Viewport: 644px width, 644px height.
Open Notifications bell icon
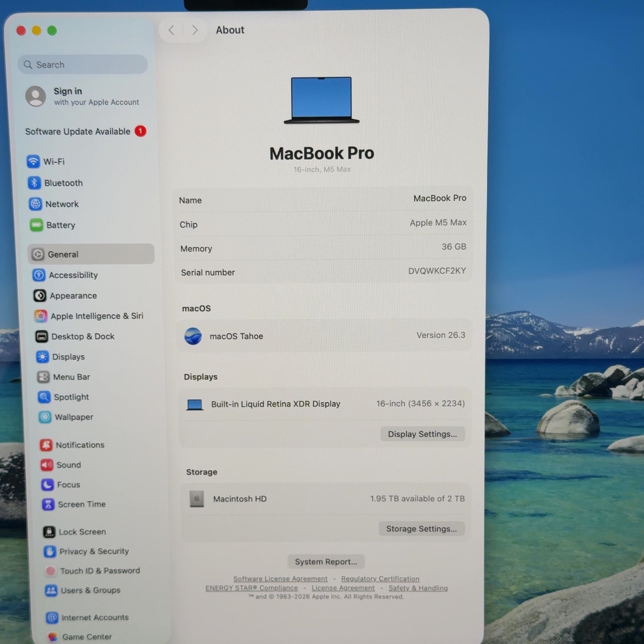(x=46, y=445)
